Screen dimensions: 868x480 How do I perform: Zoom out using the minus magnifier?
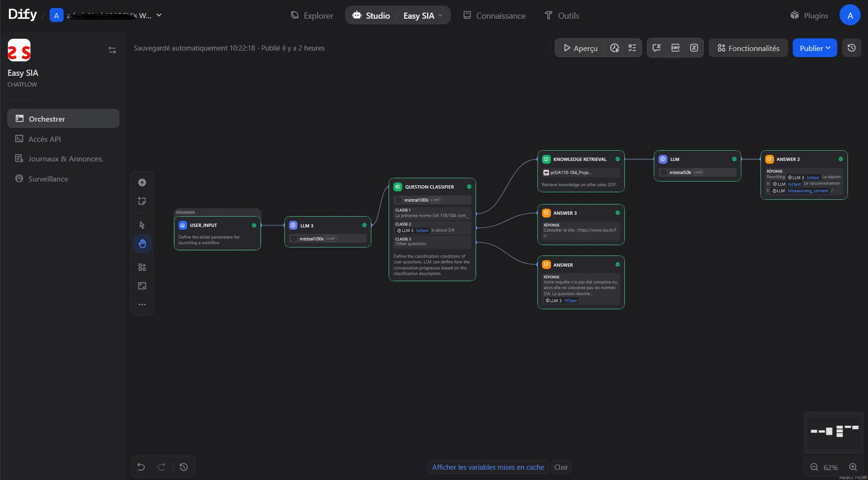point(814,467)
